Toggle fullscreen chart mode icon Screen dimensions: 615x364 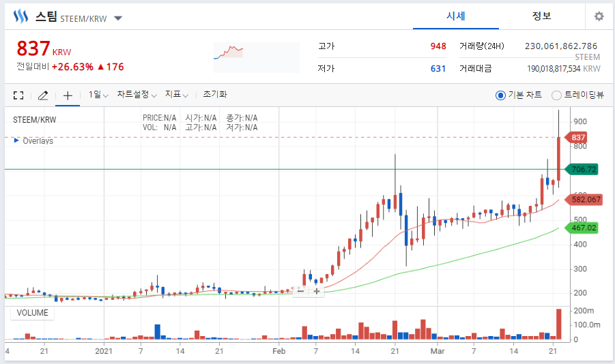18,95
